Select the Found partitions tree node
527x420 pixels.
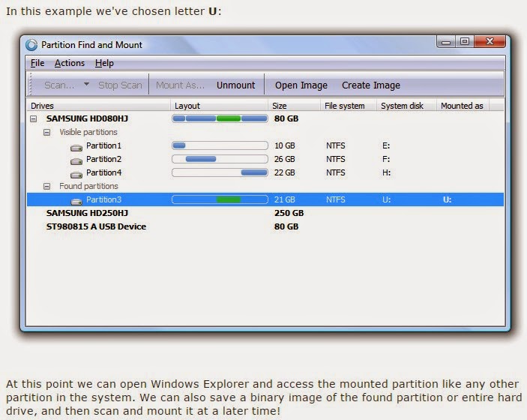[88, 186]
